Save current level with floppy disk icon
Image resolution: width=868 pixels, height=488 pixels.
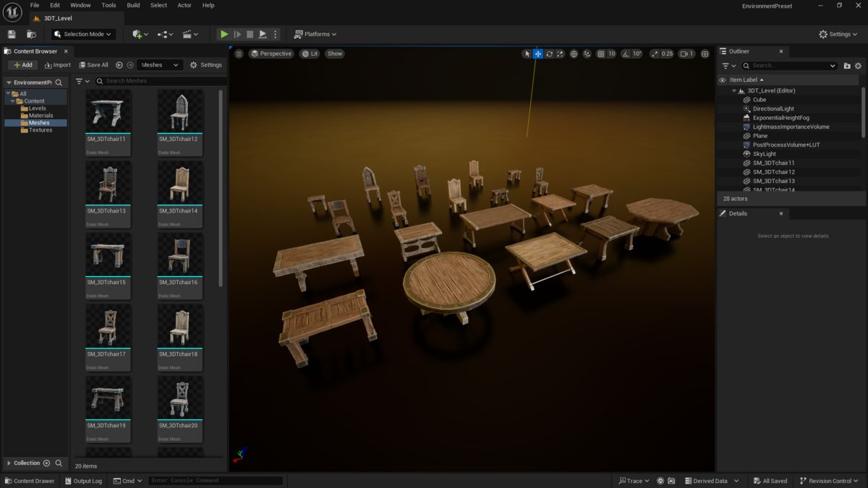coord(12,34)
